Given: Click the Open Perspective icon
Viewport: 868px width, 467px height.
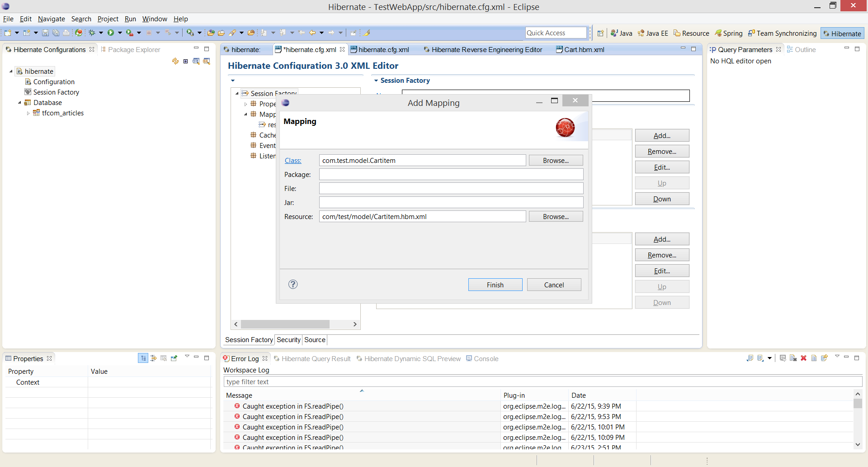Looking at the screenshot, I should (600, 33).
